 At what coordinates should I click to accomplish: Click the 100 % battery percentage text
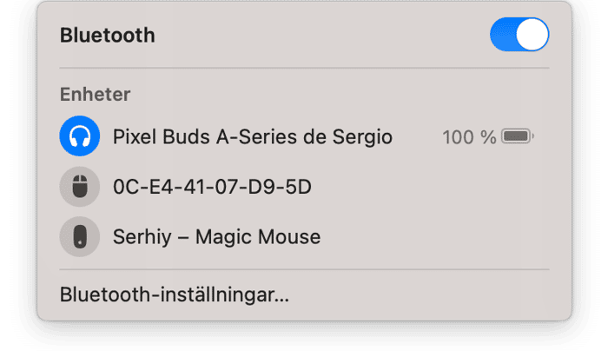469,136
